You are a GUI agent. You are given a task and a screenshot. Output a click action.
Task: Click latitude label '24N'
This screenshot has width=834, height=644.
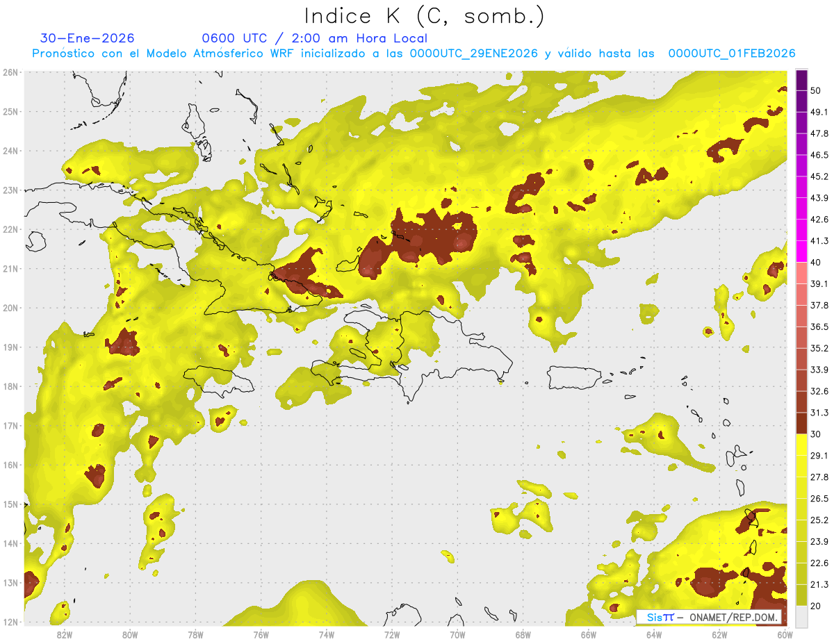(10, 151)
